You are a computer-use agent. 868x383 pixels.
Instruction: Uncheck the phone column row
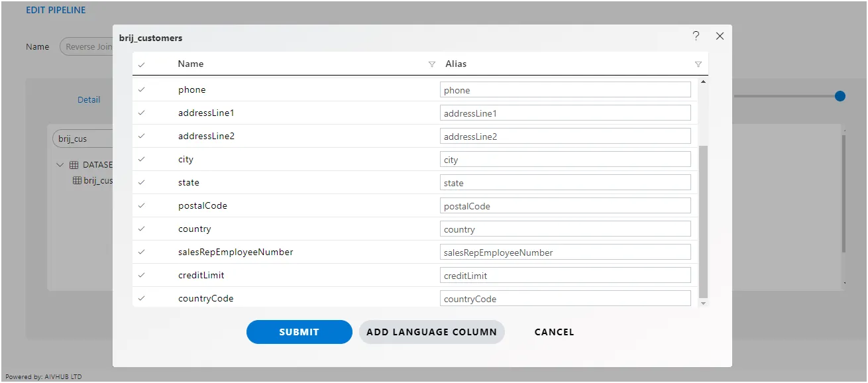tap(142, 89)
